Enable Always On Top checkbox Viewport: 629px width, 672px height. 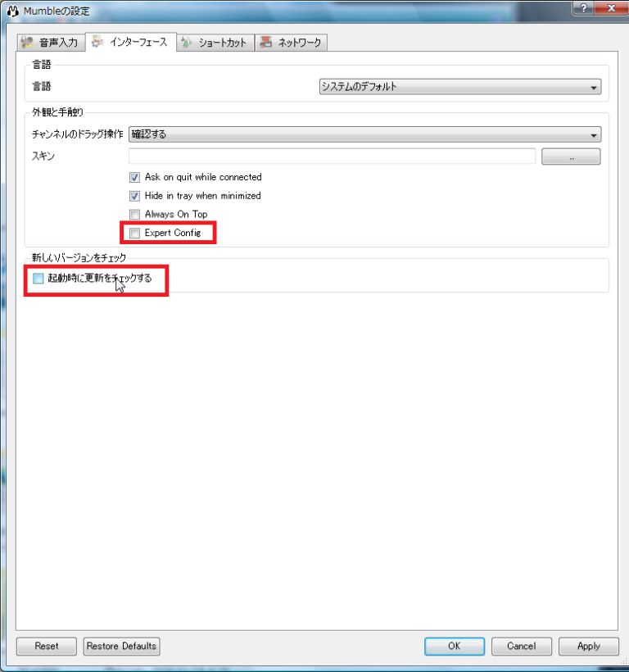[134, 214]
